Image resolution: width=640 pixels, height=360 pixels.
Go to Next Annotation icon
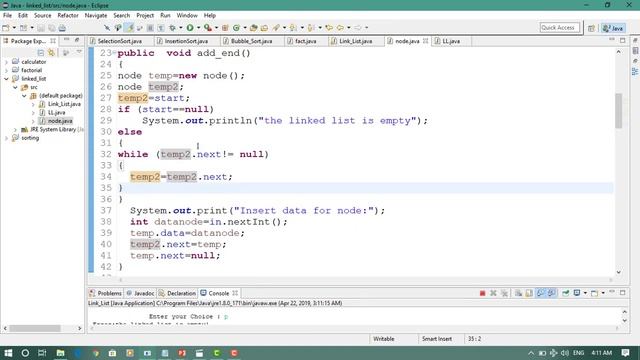pos(293,28)
